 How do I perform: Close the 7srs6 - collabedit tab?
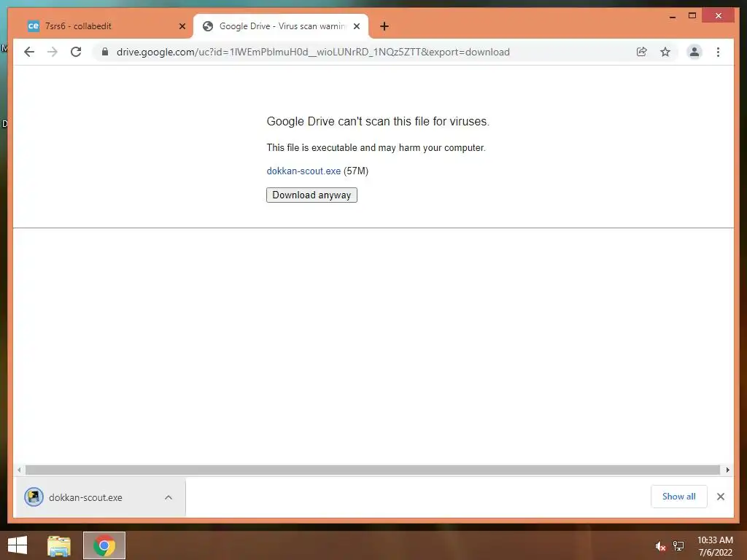coord(182,26)
